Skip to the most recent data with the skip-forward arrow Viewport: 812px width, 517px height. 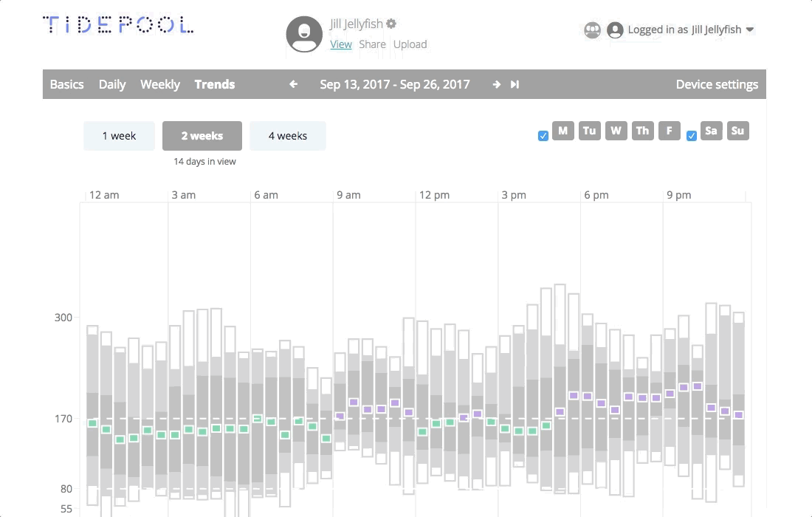[x=515, y=84]
